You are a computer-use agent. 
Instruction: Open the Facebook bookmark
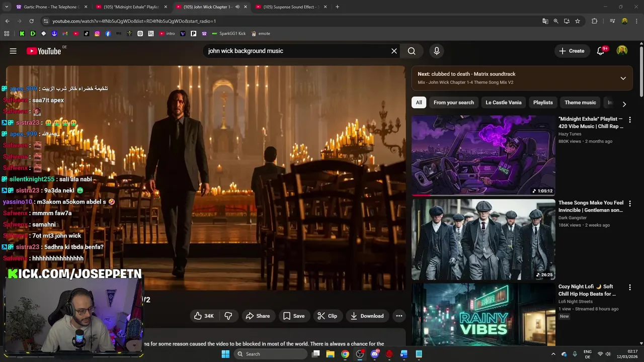[x=108, y=34]
